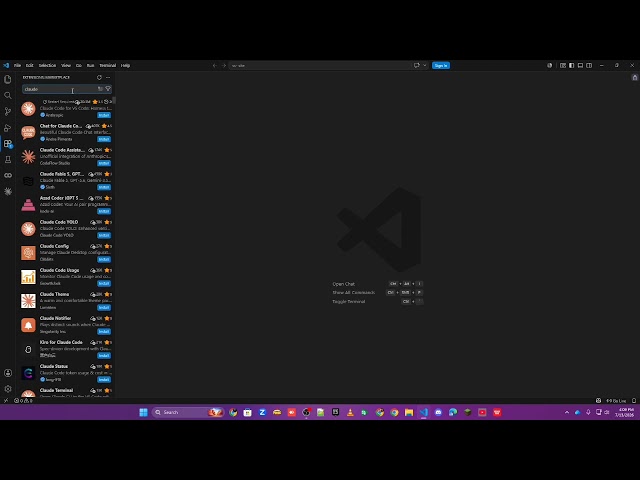Open extensions panel More Actions menu
640x480 pixels.
tap(108, 77)
